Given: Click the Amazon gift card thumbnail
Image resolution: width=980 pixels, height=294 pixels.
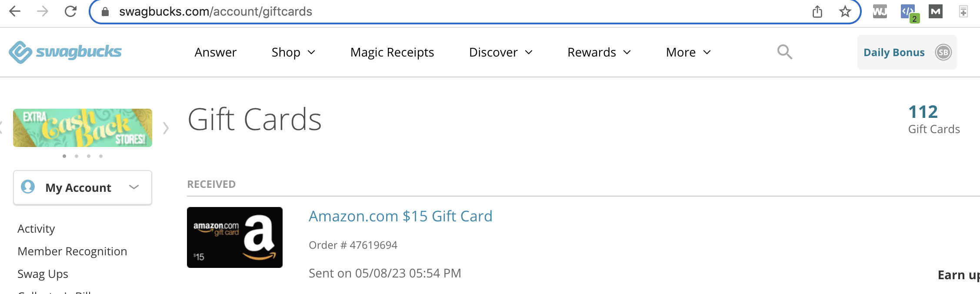Looking at the screenshot, I should click(235, 237).
